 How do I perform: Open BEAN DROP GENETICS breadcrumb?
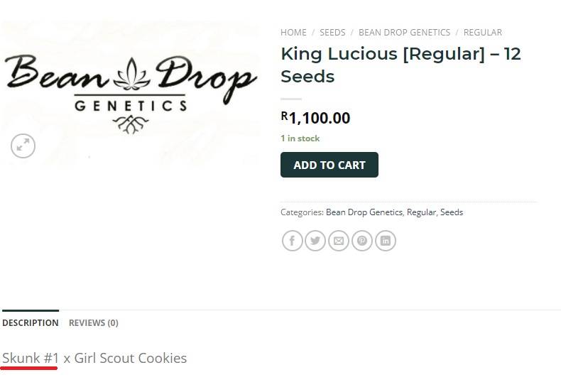(x=404, y=32)
